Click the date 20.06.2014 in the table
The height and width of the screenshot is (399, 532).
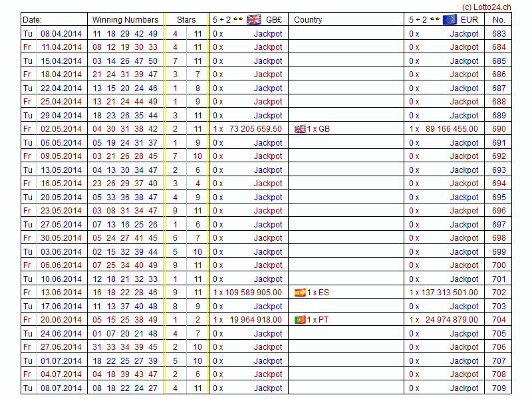(61, 320)
